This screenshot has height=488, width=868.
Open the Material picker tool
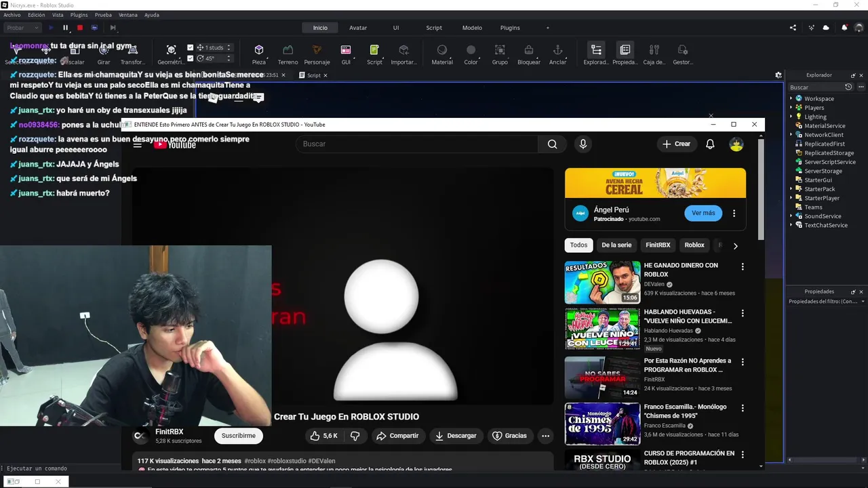coord(442,54)
